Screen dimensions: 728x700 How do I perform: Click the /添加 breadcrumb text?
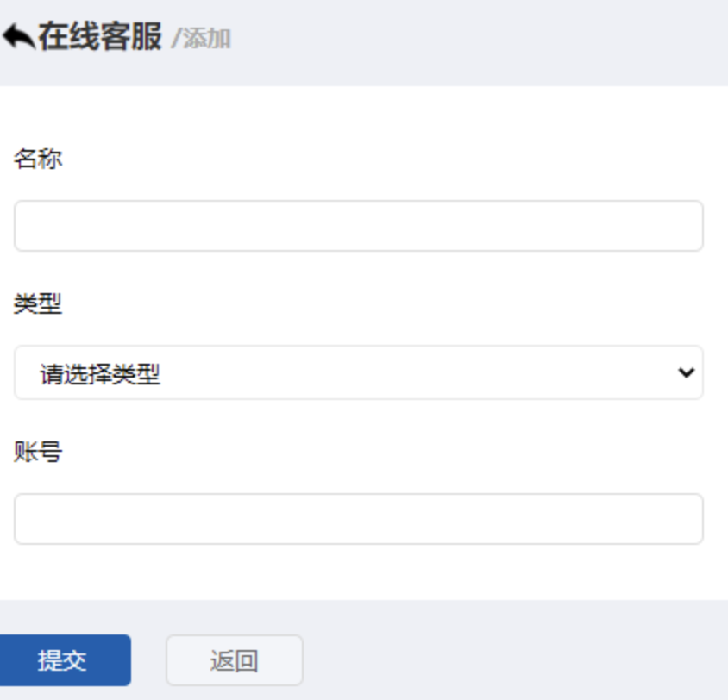pyautogui.click(x=201, y=39)
